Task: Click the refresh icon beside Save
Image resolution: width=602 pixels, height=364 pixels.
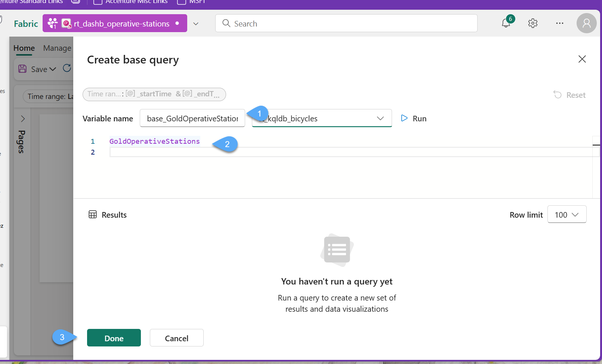Action: [67, 68]
